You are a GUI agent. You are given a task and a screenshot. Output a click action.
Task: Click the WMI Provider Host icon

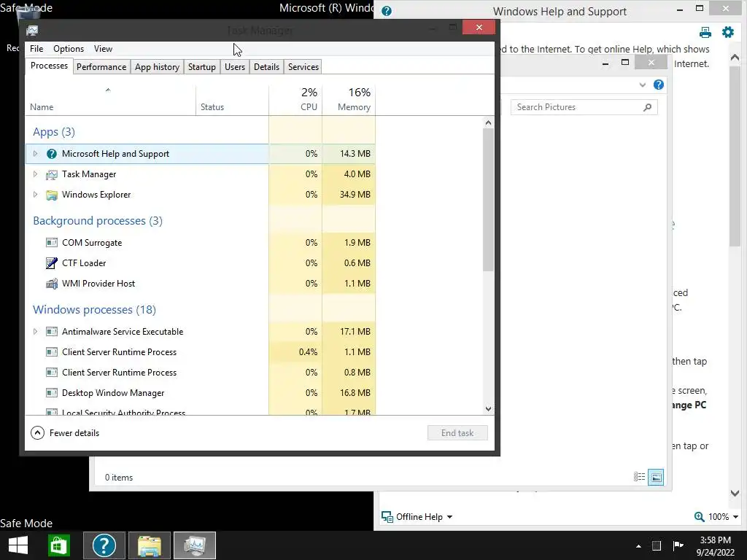(x=52, y=284)
